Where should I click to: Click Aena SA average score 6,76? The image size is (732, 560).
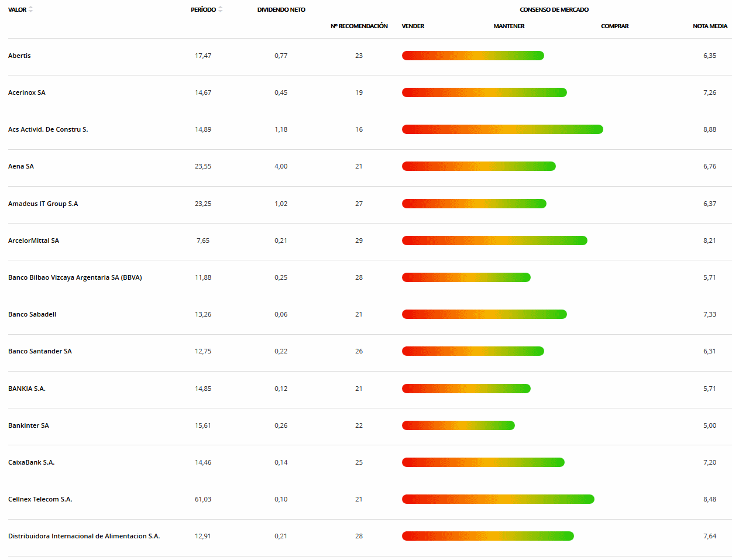[710, 166]
